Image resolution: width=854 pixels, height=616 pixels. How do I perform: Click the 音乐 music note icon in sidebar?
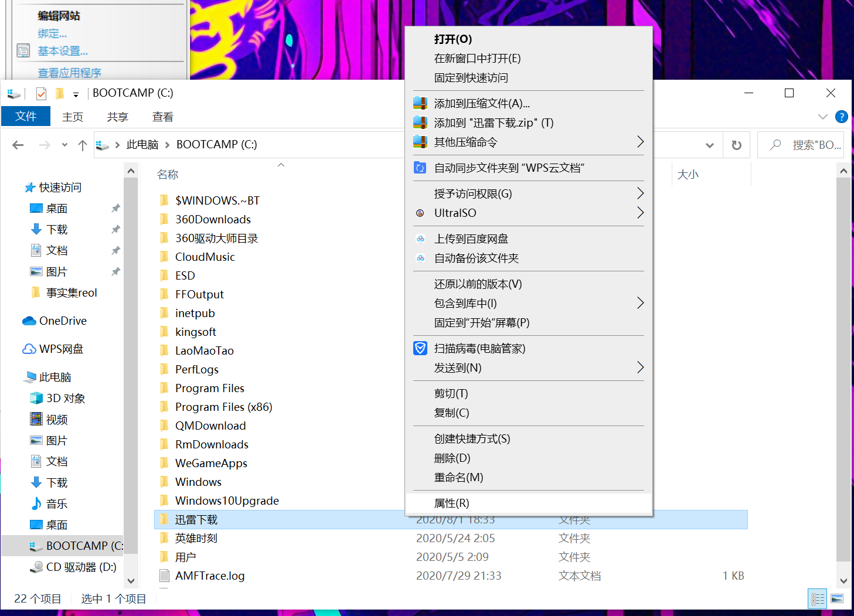(x=36, y=503)
